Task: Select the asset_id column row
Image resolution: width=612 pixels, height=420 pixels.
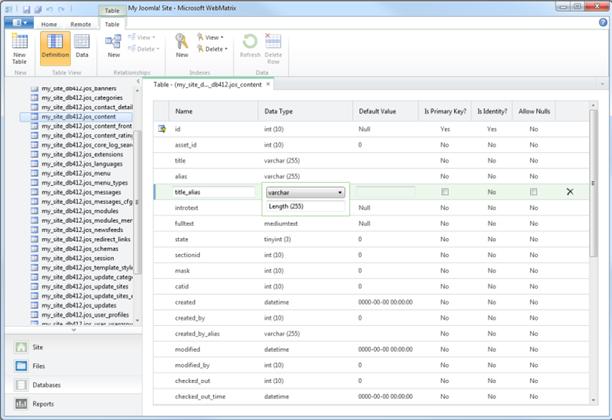Action: [x=371, y=145]
